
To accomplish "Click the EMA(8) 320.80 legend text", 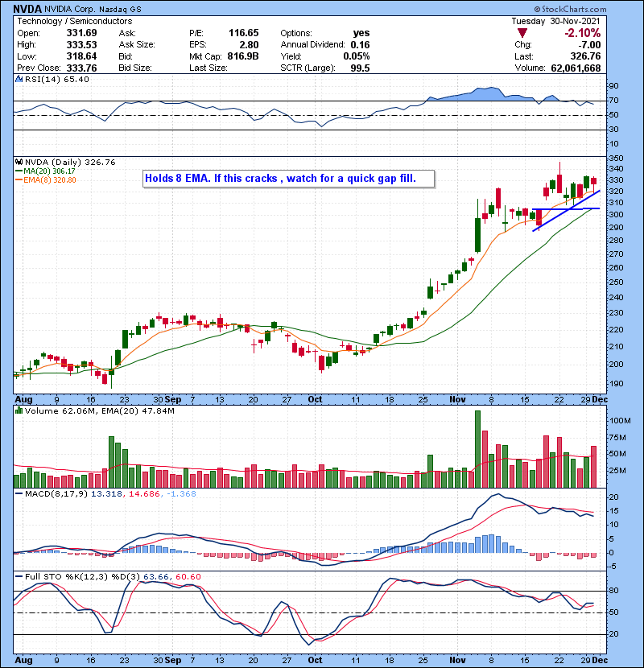I will (x=50, y=179).
